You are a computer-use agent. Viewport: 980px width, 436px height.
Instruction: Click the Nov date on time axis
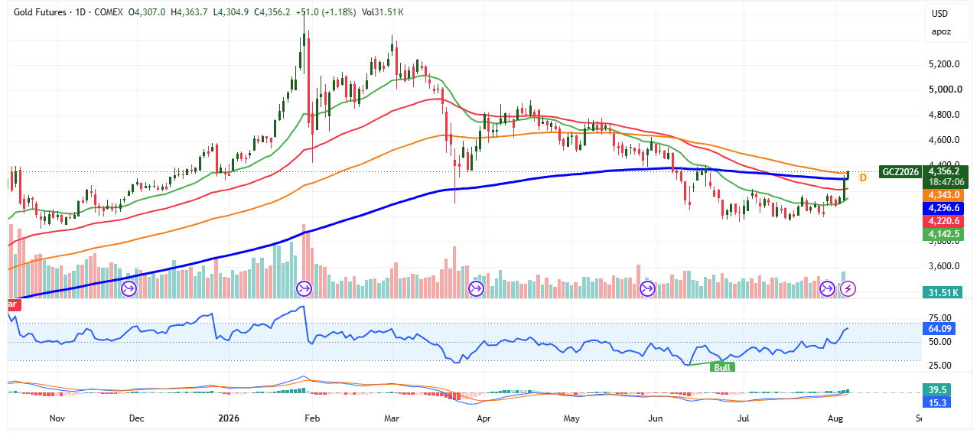(57, 418)
